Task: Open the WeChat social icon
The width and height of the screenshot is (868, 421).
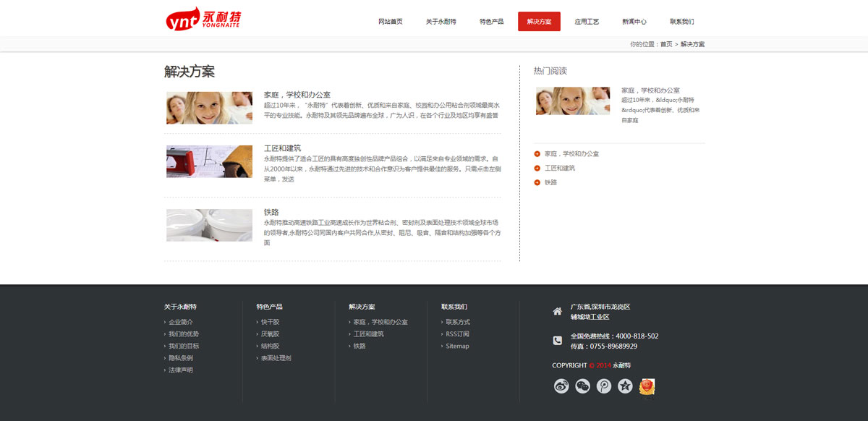Action: pos(582,386)
